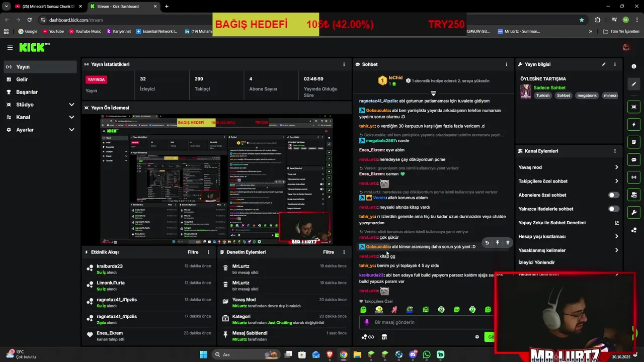Open chat settings gear icon
The image size is (644, 362).
pyautogui.click(x=477, y=337)
